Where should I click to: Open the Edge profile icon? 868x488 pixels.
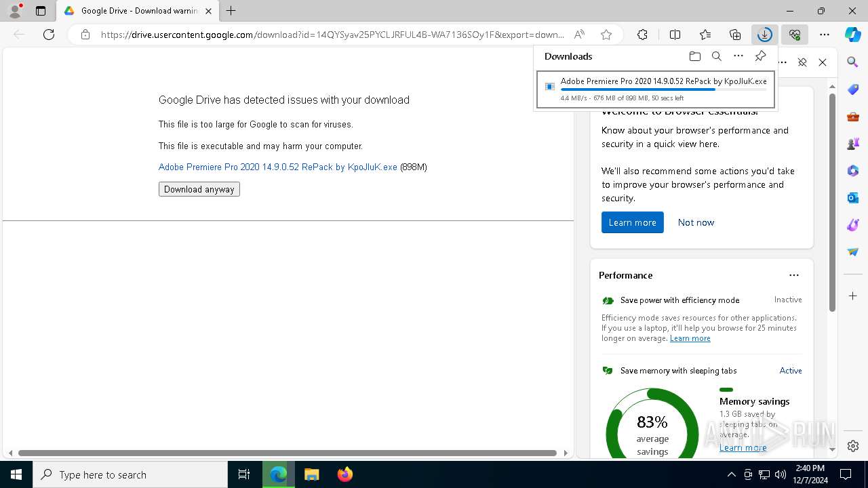[x=14, y=11]
